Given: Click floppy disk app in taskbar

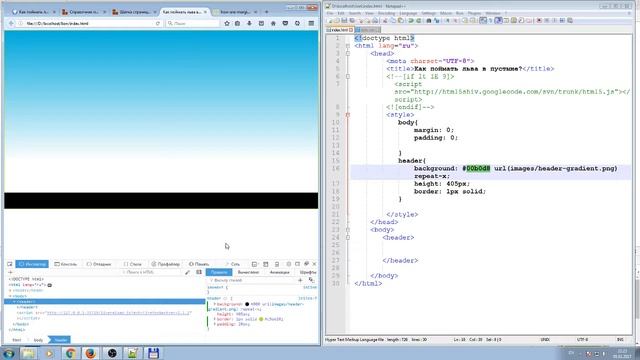Looking at the screenshot, I should [x=153, y=353].
